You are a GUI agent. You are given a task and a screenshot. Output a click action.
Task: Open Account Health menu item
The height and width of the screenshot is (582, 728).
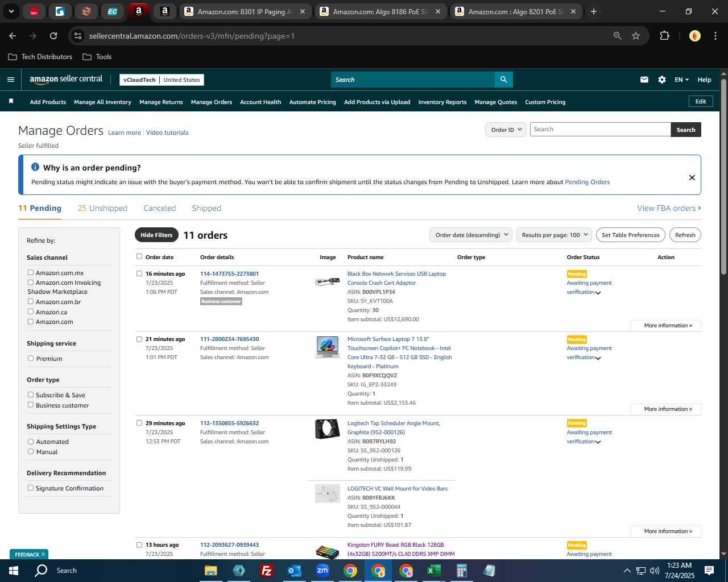point(260,102)
